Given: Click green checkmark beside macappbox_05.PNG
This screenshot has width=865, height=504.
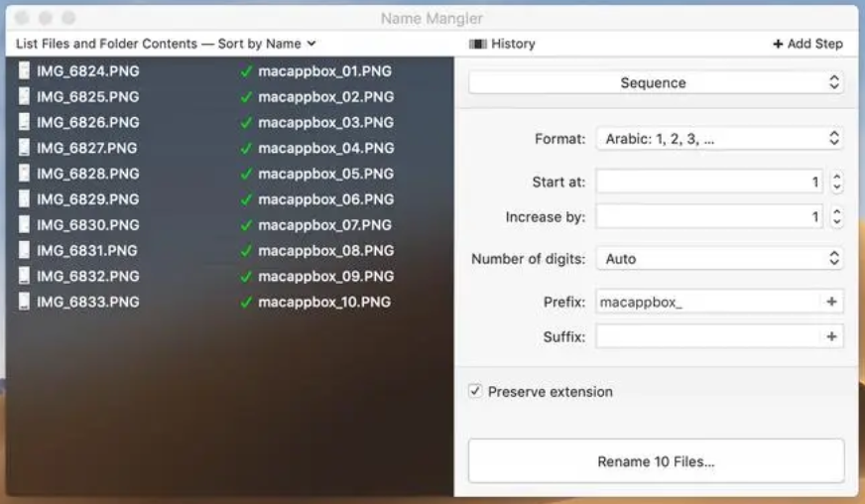Looking at the screenshot, I should 246,174.
